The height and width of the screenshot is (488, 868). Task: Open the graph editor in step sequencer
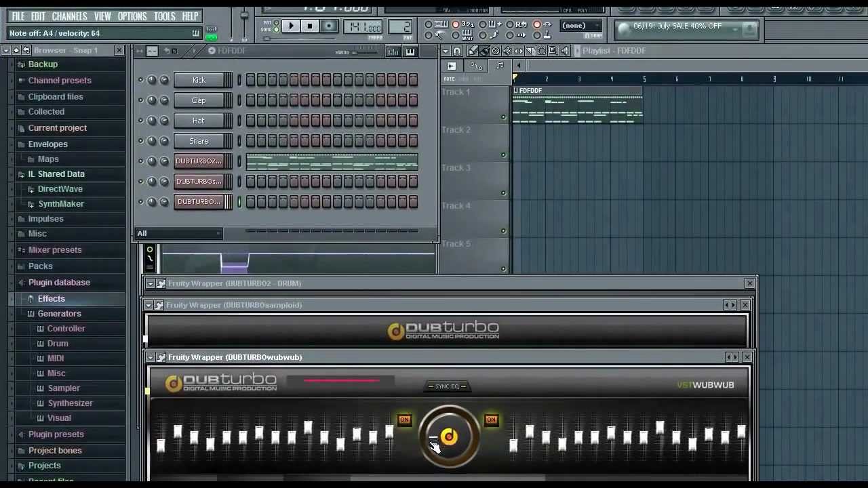tap(393, 52)
